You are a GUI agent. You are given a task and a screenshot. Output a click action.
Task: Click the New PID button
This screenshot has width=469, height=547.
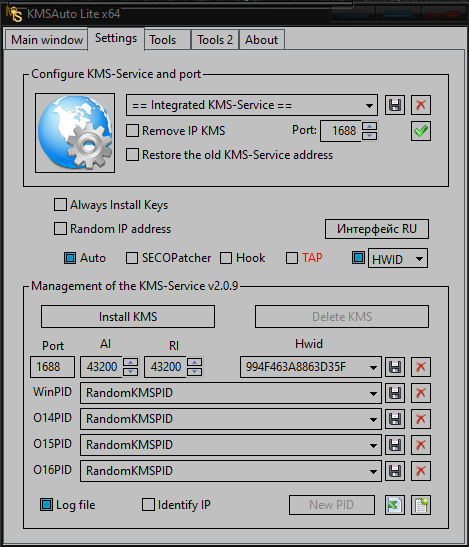point(332,505)
